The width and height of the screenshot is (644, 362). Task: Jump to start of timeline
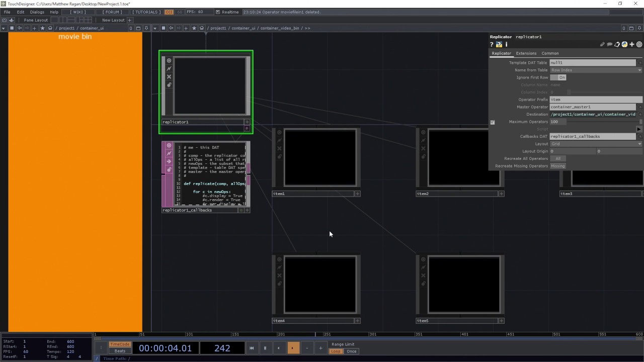[x=252, y=348]
